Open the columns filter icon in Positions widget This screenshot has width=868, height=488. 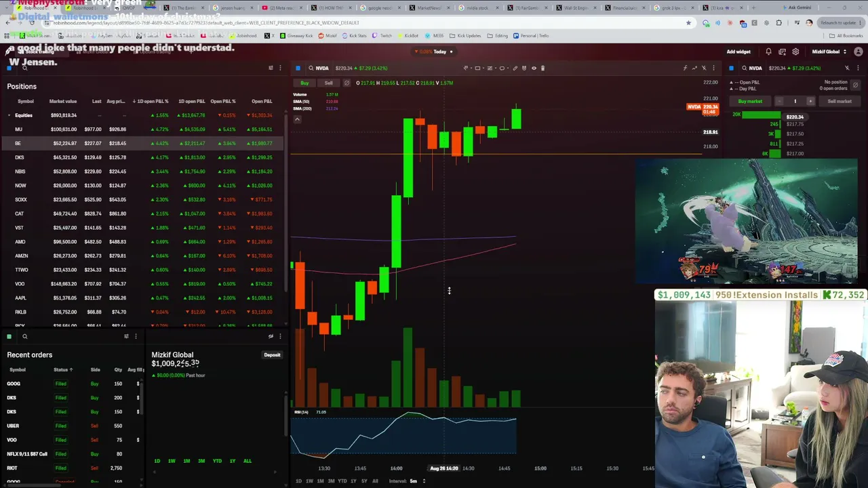click(271, 68)
